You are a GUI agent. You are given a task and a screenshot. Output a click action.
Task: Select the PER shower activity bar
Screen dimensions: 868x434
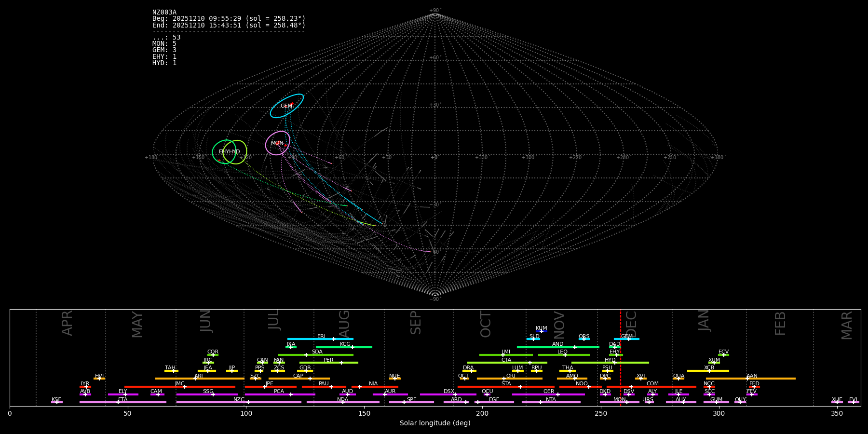pyautogui.click(x=329, y=363)
